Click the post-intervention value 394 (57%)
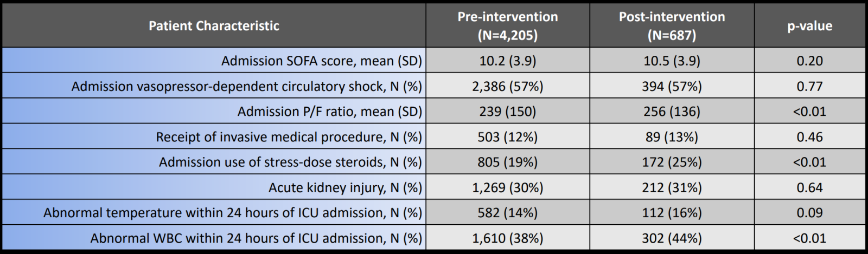This screenshot has height=254, width=868. coord(672,86)
